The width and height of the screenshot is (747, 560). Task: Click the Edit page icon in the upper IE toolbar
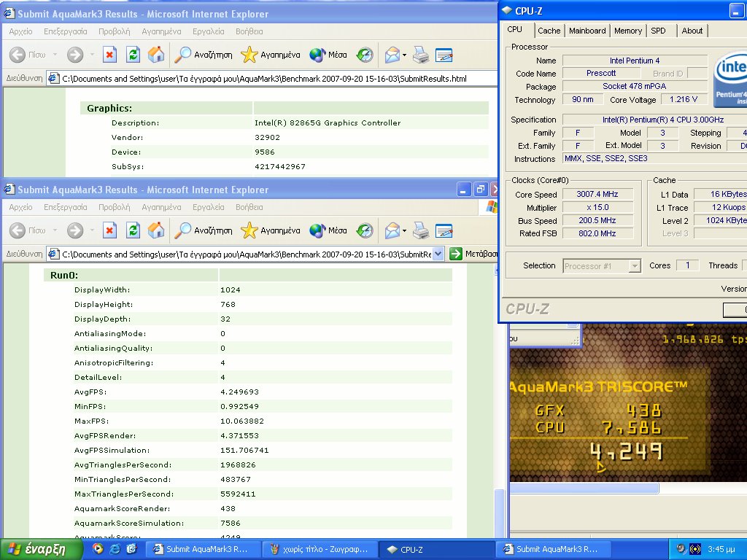[444, 55]
